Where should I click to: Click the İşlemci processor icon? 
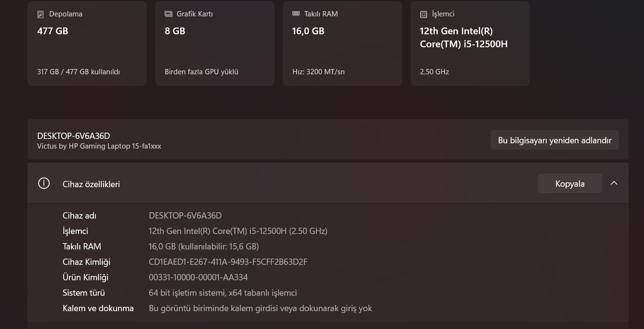[x=423, y=14]
